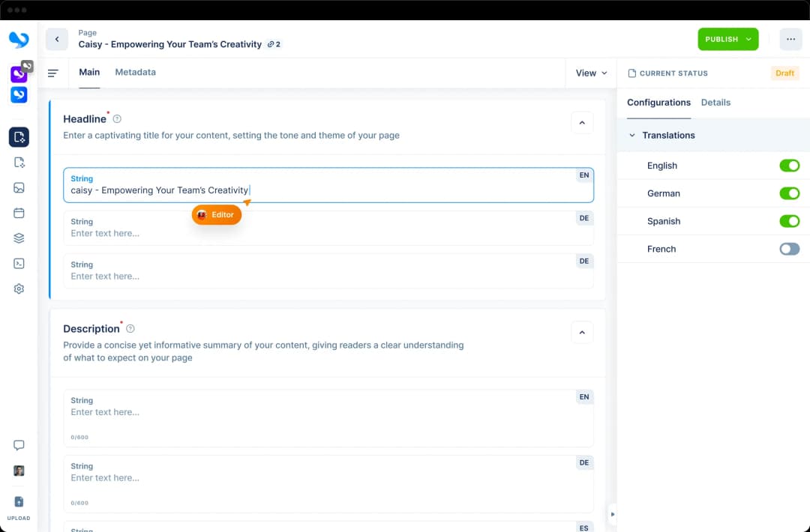This screenshot has height=532, width=810.
Task: Collapse the Headline section chevron
Action: pyautogui.click(x=582, y=123)
